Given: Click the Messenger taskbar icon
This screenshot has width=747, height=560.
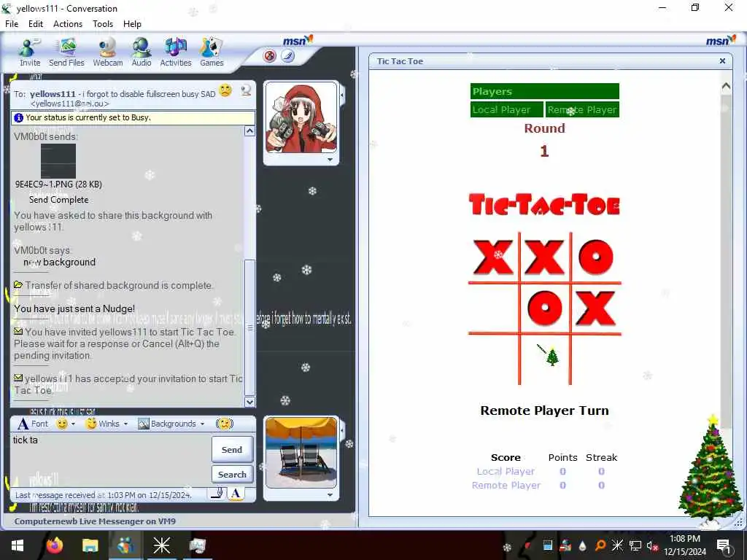Looking at the screenshot, I should [x=125, y=545].
